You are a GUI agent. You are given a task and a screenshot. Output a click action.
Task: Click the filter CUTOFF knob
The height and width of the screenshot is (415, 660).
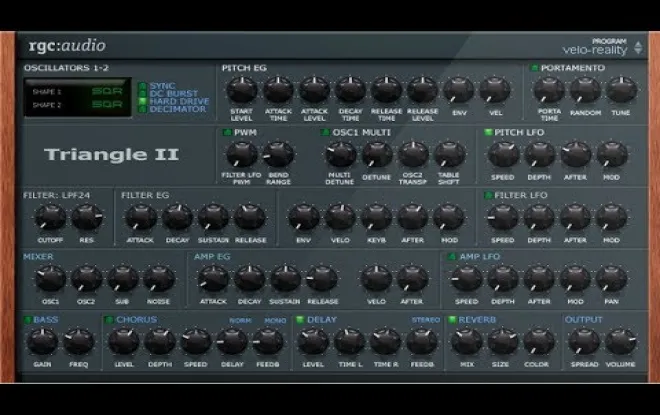(x=50, y=217)
